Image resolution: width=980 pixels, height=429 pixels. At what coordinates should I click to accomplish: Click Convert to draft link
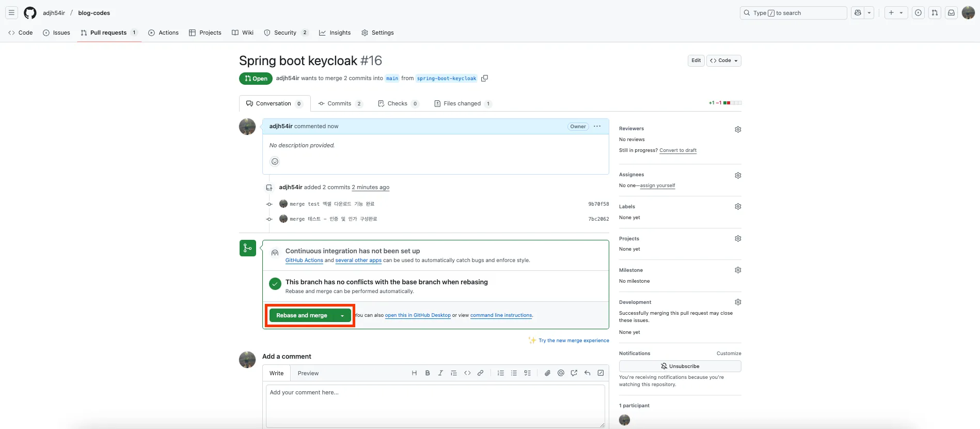[x=678, y=150]
